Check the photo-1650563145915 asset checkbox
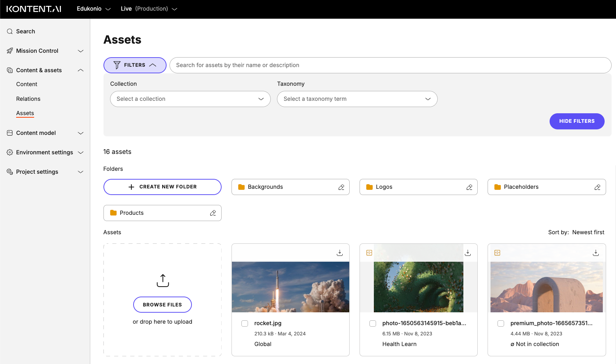Image resolution: width=616 pixels, height=364 pixels. point(372,323)
